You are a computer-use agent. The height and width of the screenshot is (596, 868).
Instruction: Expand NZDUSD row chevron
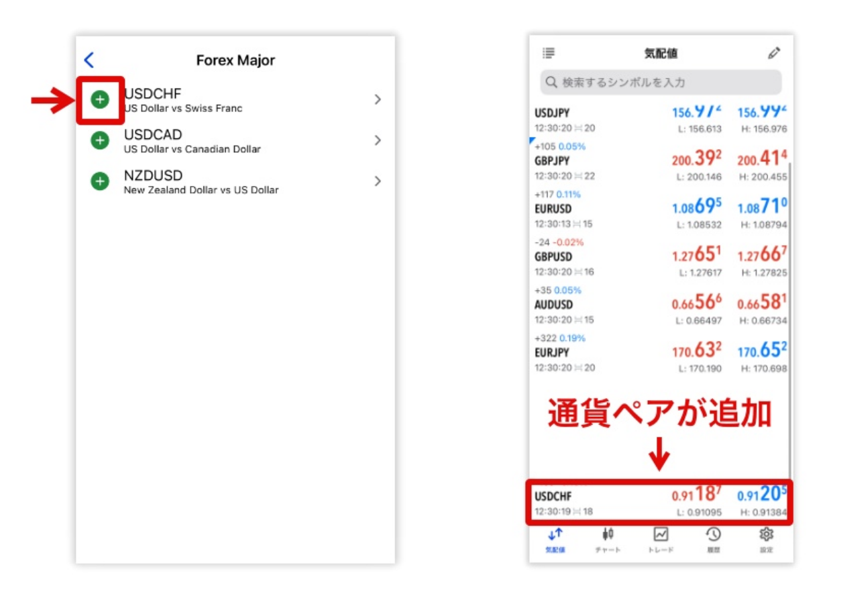(x=377, y=181)
